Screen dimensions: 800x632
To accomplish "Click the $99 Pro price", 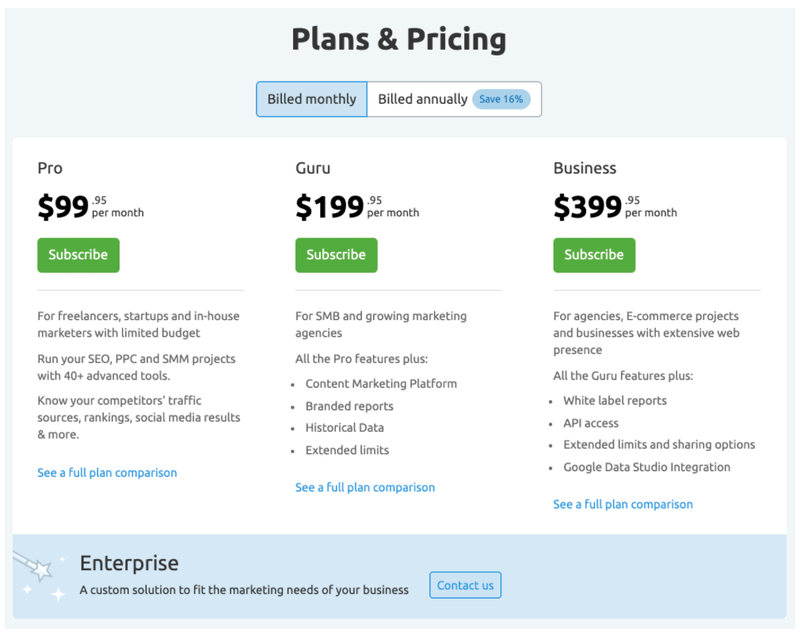I will tap(64, 207).
